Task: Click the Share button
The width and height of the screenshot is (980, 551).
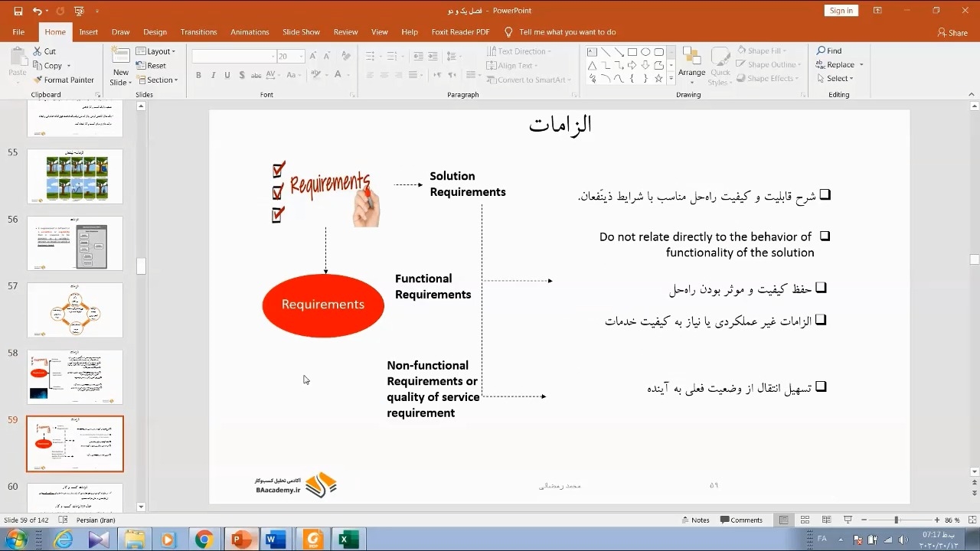Action: (952, 32)
